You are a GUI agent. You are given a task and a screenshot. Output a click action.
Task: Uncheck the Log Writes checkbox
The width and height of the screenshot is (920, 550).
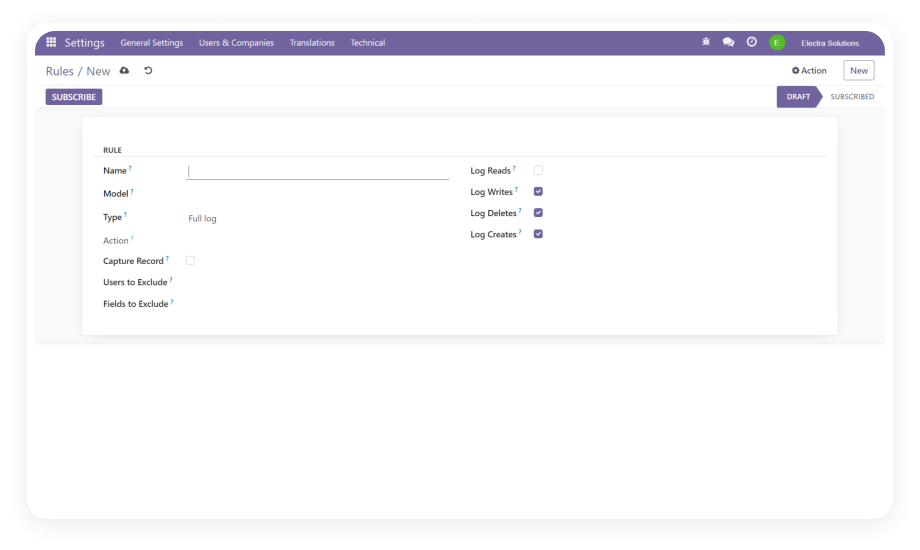pyautogui.click(x=538, y=191)
